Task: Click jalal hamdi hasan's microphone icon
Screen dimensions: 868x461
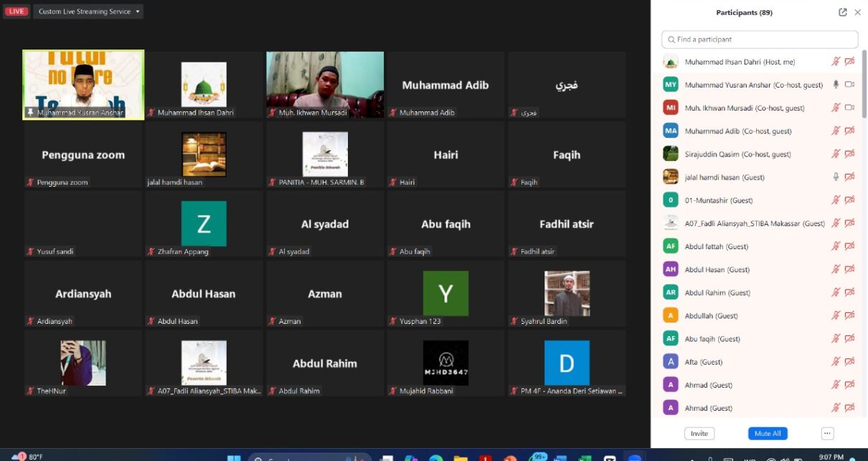Action: [835, 177]
